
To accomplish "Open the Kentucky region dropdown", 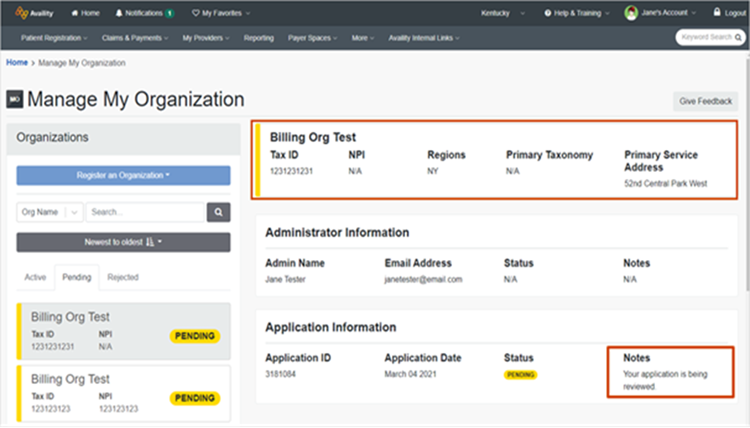I will coord(503,13).
